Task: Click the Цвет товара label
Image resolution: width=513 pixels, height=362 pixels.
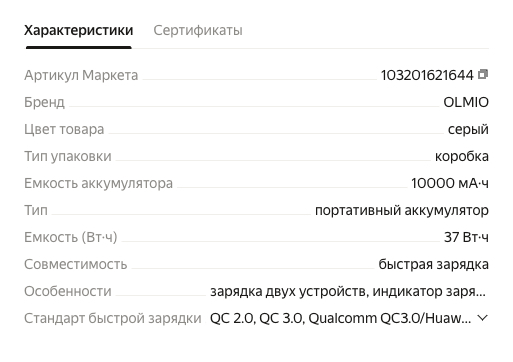Action: point(64,129)
